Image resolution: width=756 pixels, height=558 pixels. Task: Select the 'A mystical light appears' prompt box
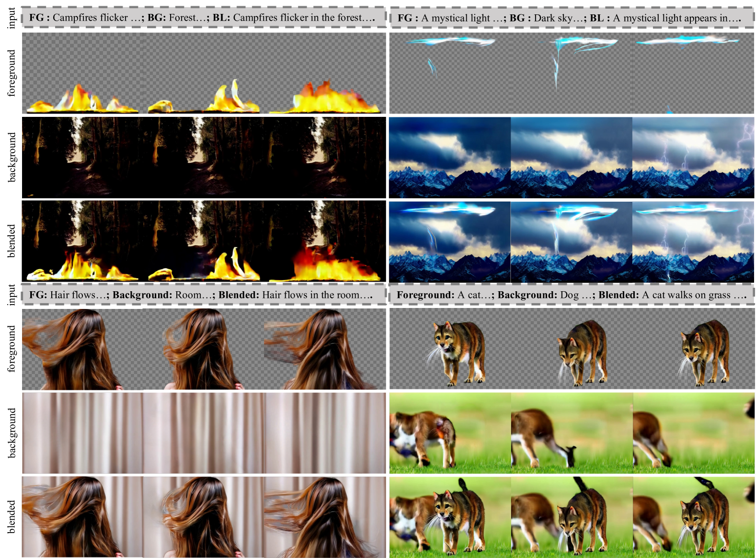pos(571,18)
